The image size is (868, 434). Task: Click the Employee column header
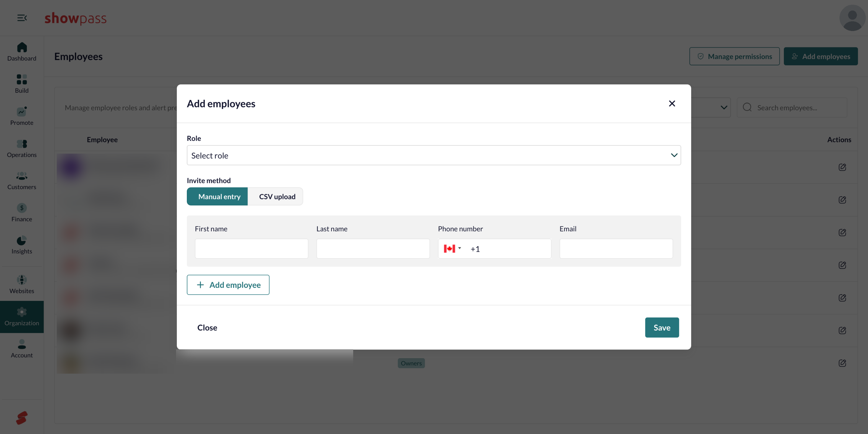coord(102,139)
